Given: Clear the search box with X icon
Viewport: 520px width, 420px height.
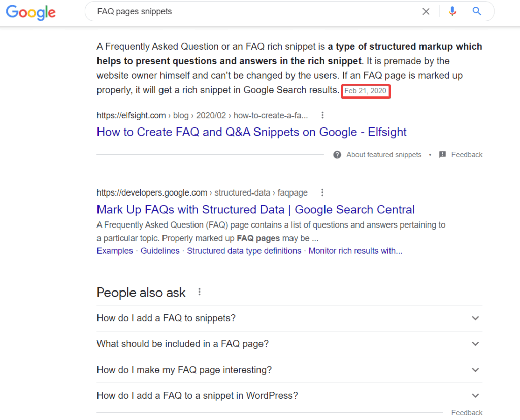Looking at the screenshot, I should (x=426, y=12).
